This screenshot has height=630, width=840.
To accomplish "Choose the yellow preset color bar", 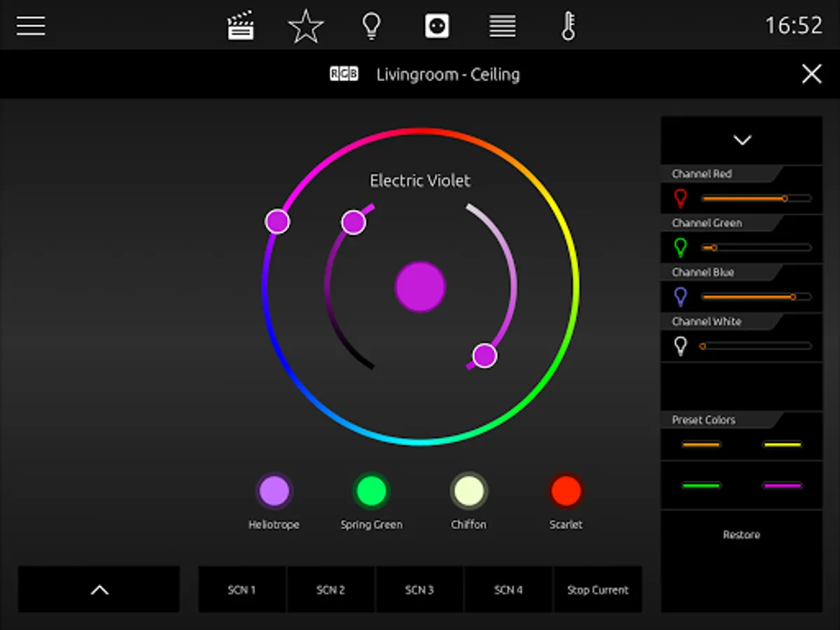I will point(782,444).
